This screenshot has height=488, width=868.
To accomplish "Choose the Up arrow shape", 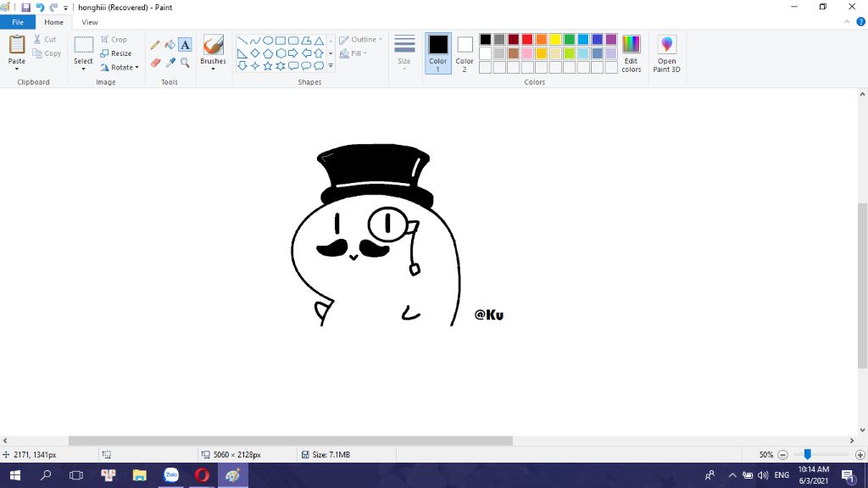I will (x=319, y=53).
